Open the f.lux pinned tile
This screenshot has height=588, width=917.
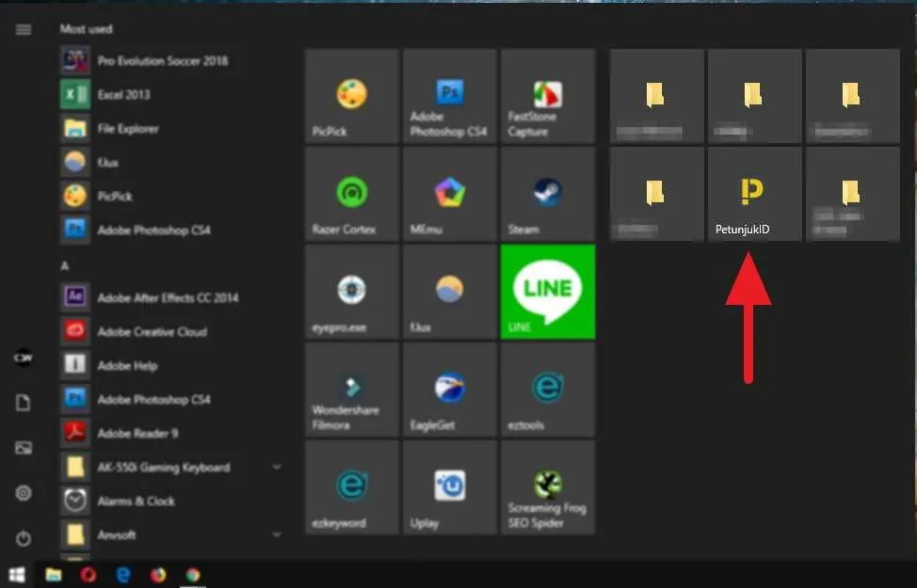coord(450,292)
